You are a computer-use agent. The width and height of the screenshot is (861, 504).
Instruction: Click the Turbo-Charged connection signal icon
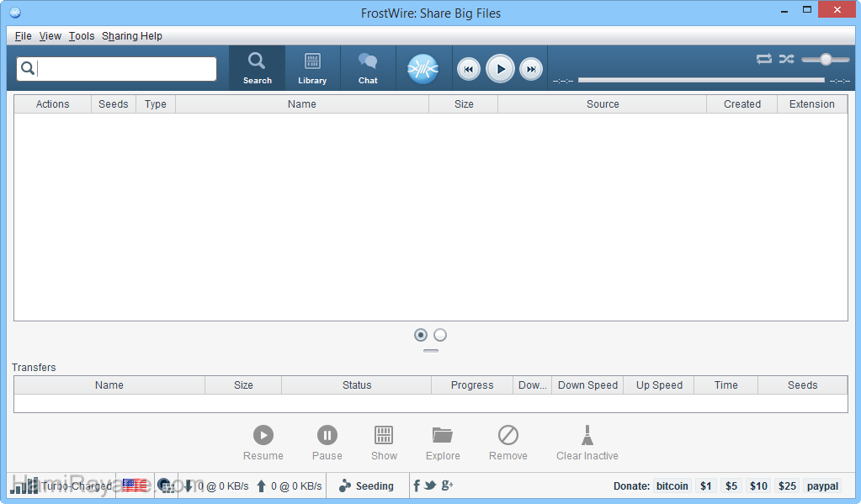tap(24, 485)
